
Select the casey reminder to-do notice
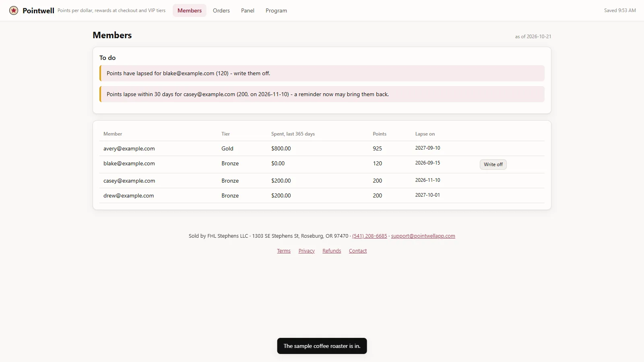point(322,94)
